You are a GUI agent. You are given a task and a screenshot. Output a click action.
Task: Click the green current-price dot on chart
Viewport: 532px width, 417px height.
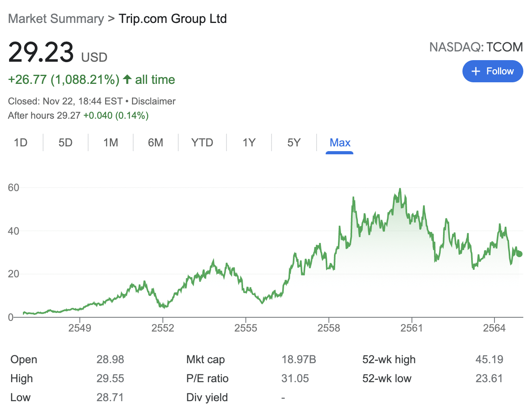(519, 254)
